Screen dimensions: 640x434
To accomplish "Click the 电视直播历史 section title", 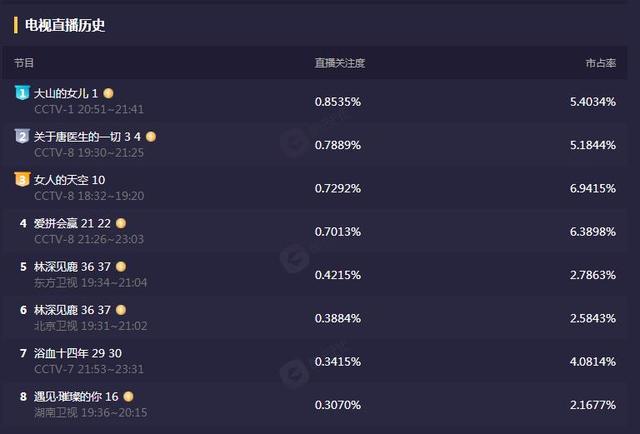I will [x=65, y=25].
